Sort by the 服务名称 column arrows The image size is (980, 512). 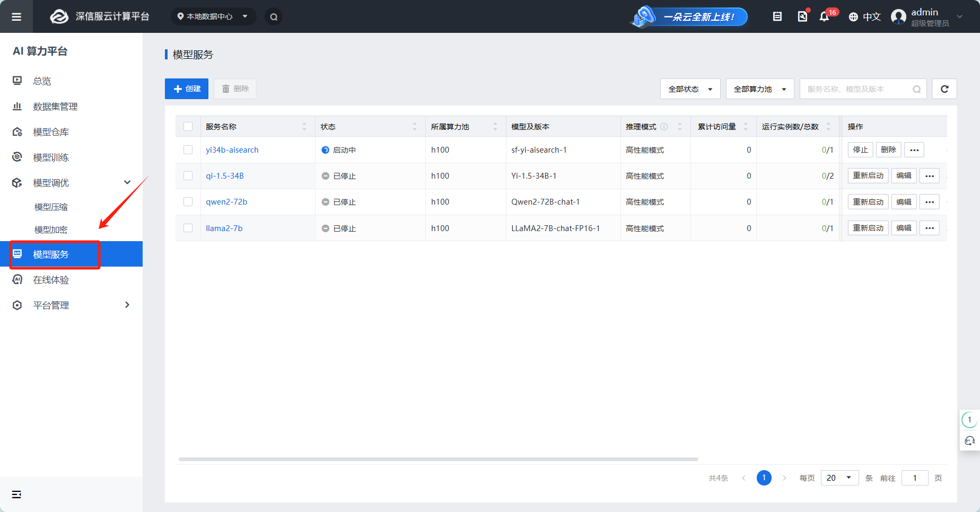tap(304, 127)
